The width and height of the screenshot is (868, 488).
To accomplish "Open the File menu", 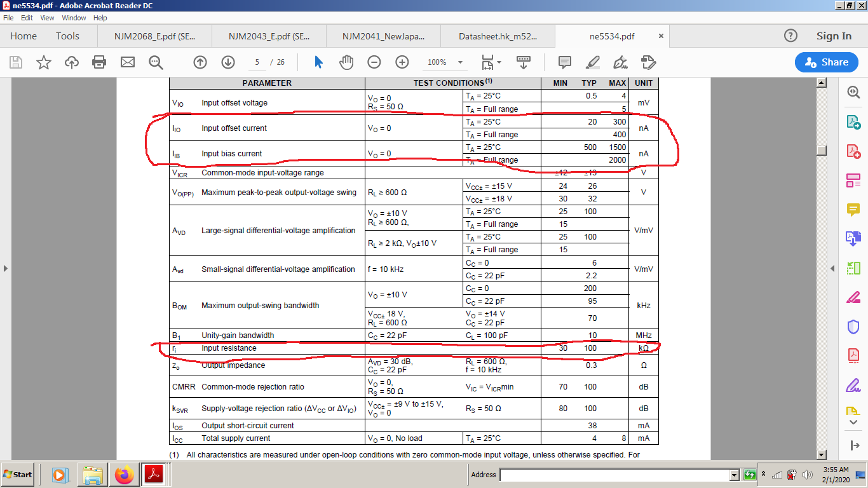I will click(x=8, y=18).
